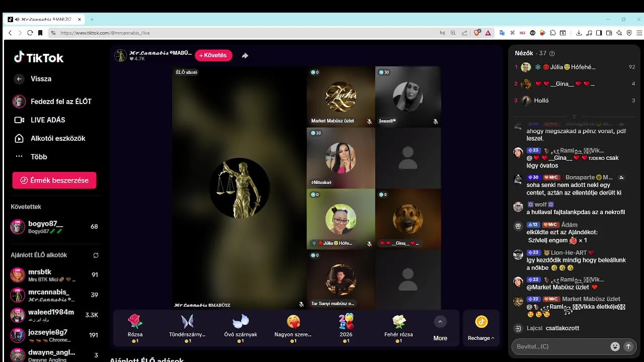Open third viewer Holló row

click(x=575, y=101)
